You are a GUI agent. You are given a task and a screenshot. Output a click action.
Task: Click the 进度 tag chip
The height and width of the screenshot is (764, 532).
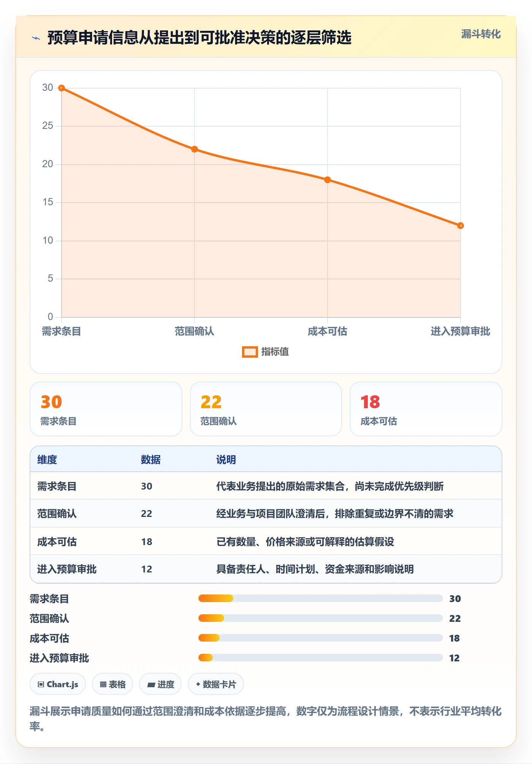pos(160,684)
